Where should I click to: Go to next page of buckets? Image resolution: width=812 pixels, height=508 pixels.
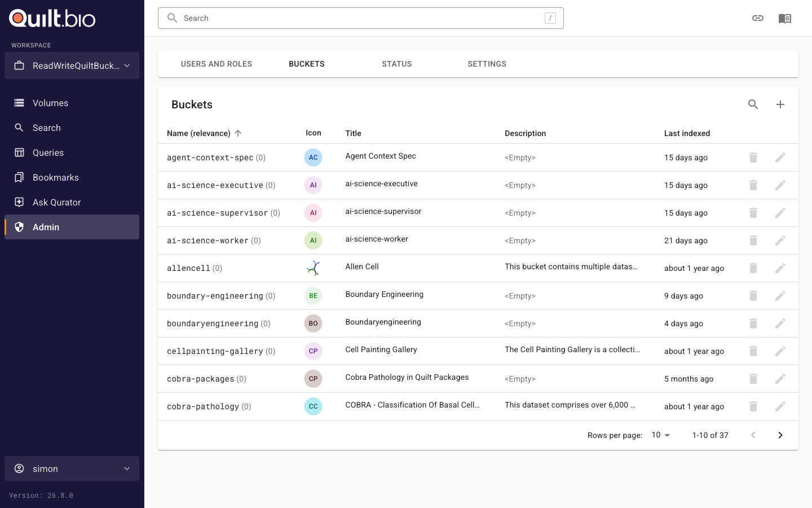point(780,435)
